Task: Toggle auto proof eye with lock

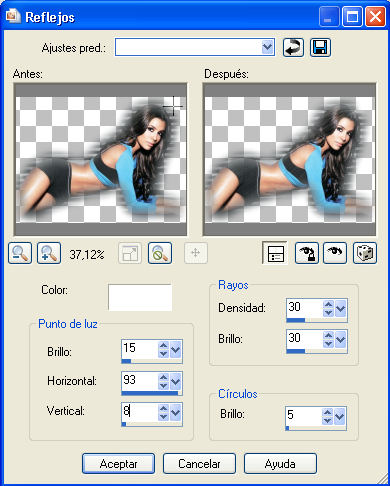Action: click(307, 253)
